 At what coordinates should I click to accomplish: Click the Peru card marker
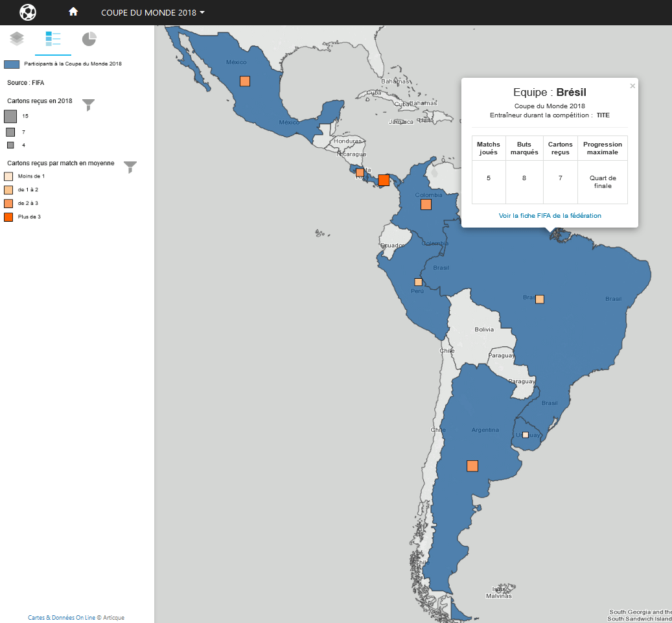(418, 282)
